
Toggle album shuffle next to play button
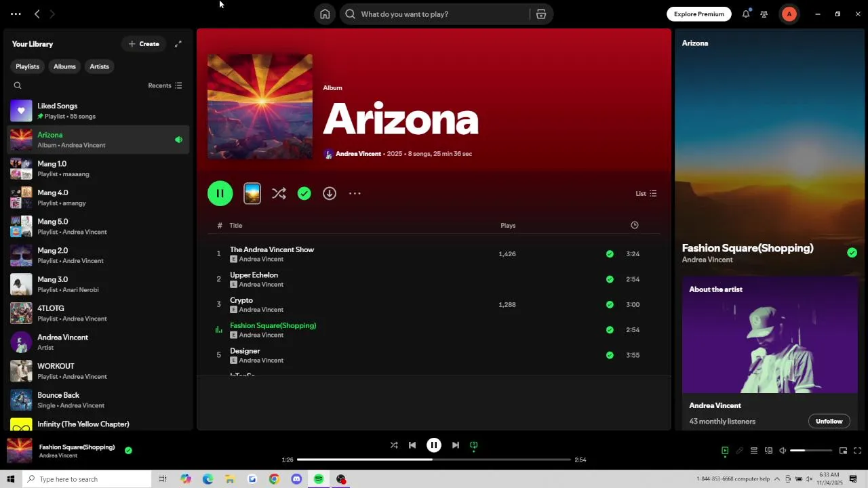coord(279,194)
